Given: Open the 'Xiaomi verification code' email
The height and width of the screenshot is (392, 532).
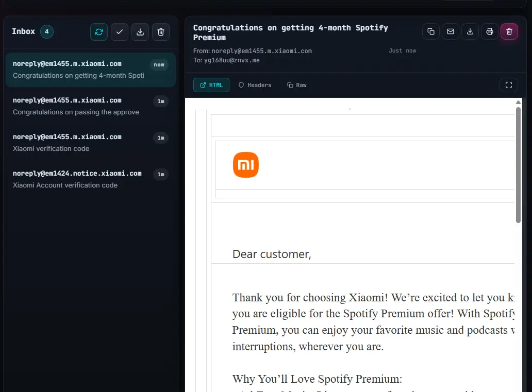Looking at the screenshot, I should [x=91, y=143].
